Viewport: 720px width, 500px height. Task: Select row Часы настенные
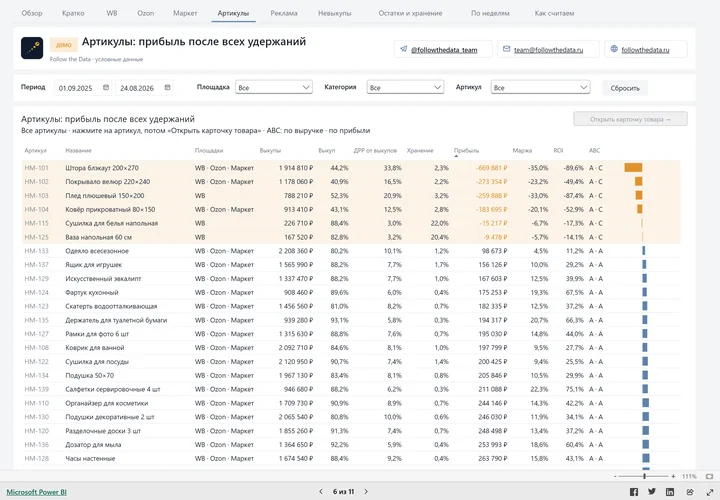[351, 458]
